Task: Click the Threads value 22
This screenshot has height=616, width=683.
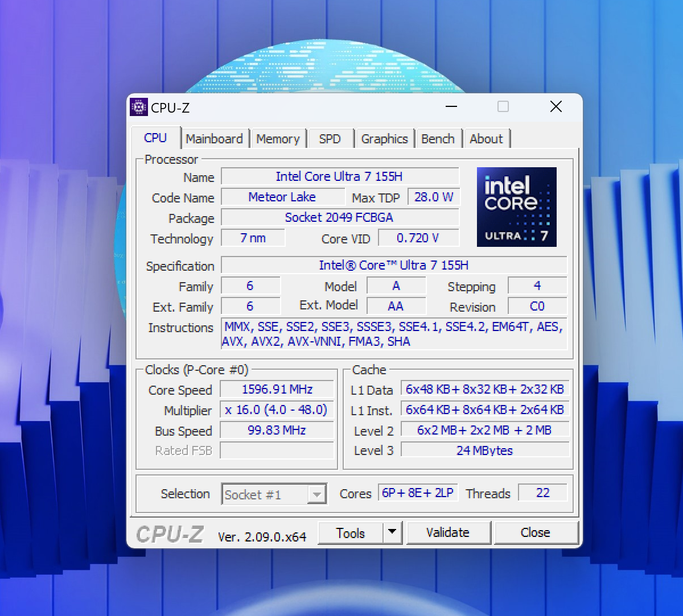Action: (x=543, y=493)
